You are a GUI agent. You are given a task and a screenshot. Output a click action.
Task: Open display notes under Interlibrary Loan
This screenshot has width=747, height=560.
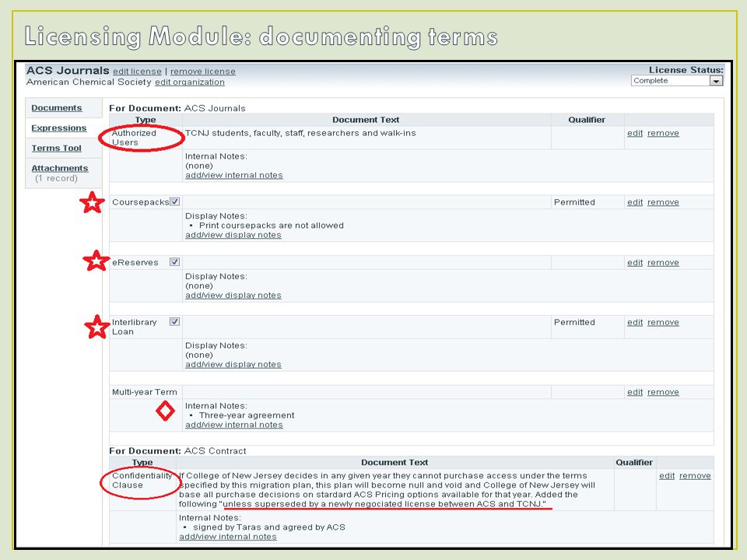[233, 364]
